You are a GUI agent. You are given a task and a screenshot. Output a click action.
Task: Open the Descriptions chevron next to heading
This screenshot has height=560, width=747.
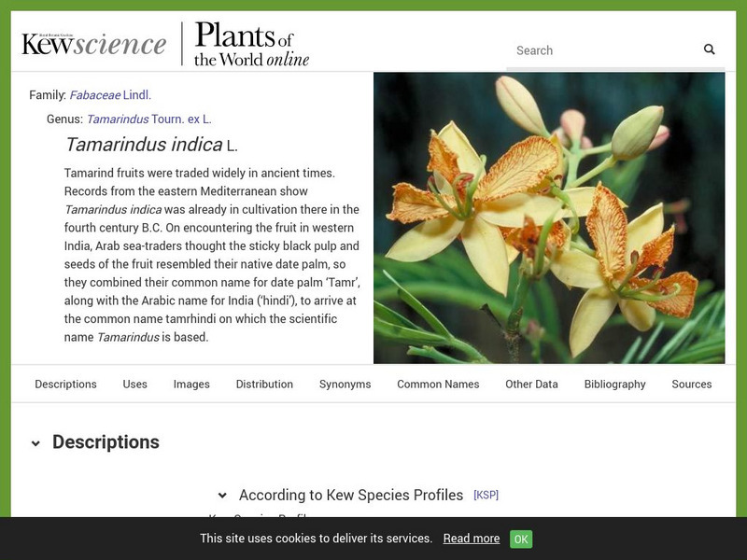[x=35, y=442]
